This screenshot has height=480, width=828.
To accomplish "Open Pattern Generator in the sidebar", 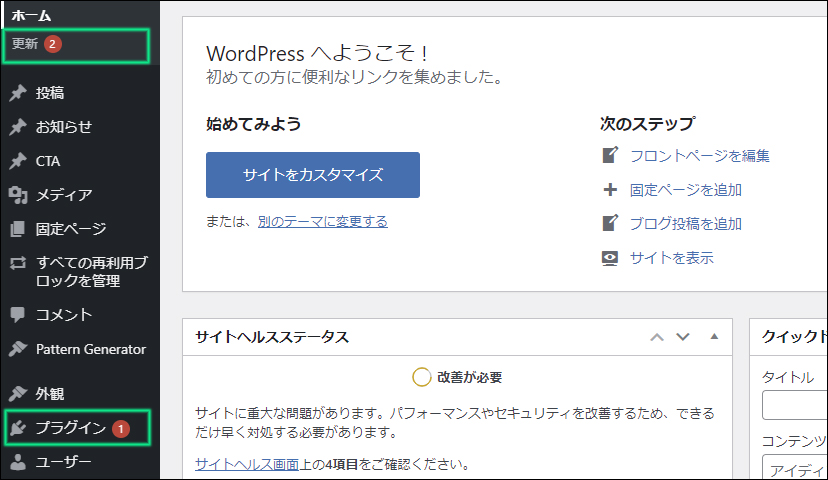I will click(90, 349).
